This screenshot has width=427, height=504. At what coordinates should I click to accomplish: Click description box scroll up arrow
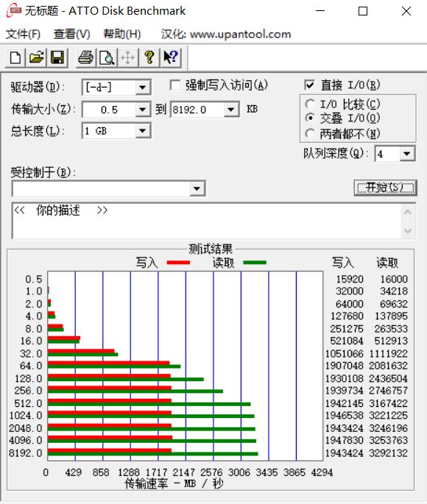pos(408,211)
